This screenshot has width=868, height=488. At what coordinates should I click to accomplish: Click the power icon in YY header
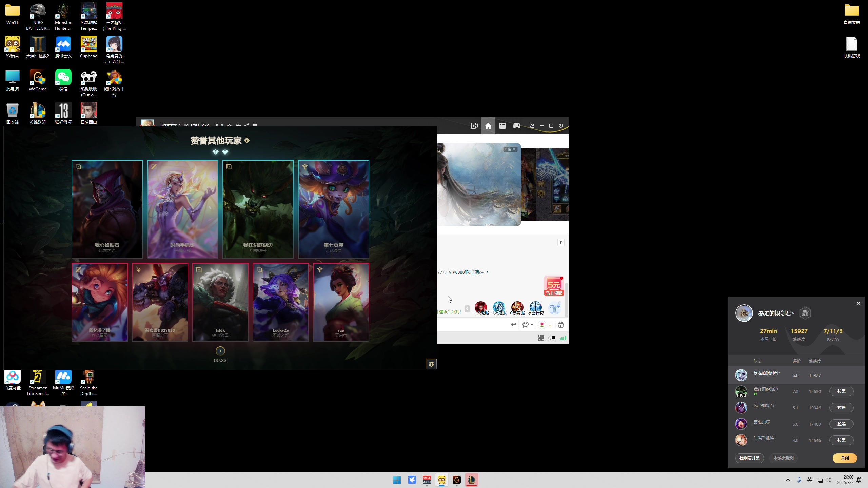561,126
